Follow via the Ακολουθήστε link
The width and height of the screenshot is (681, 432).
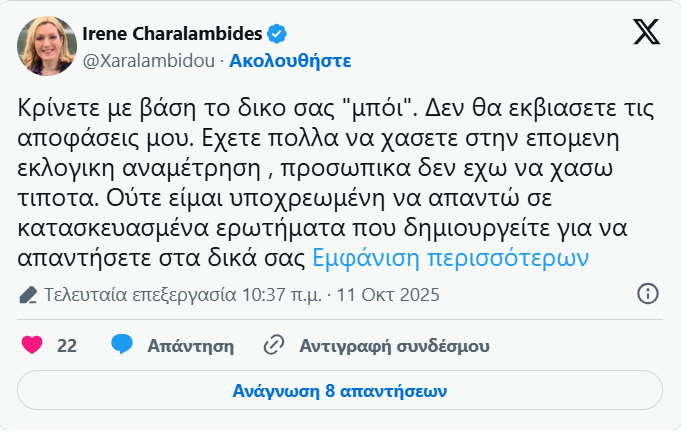click(x=290, y=59)
